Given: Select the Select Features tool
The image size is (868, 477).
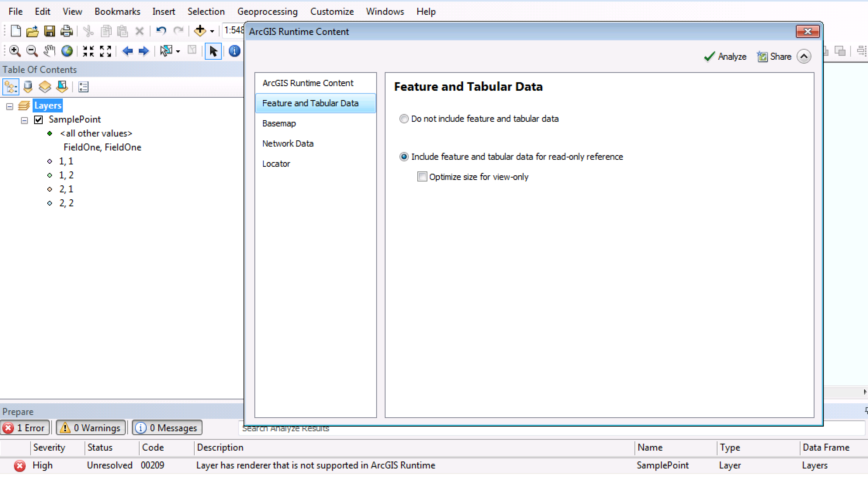Looking at the screenshot, I should [166, 51].
